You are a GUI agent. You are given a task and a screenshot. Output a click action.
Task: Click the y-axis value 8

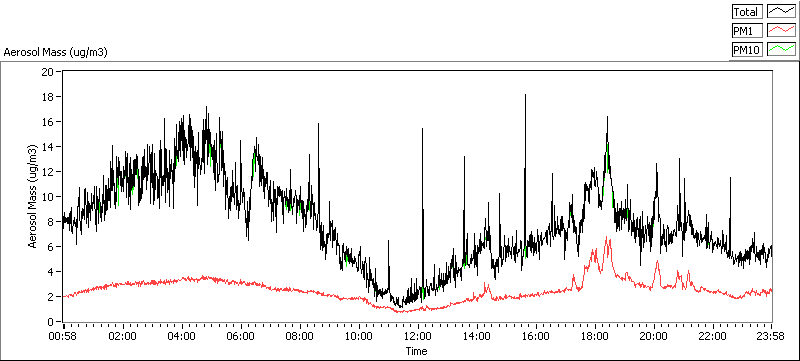(51, 221)
